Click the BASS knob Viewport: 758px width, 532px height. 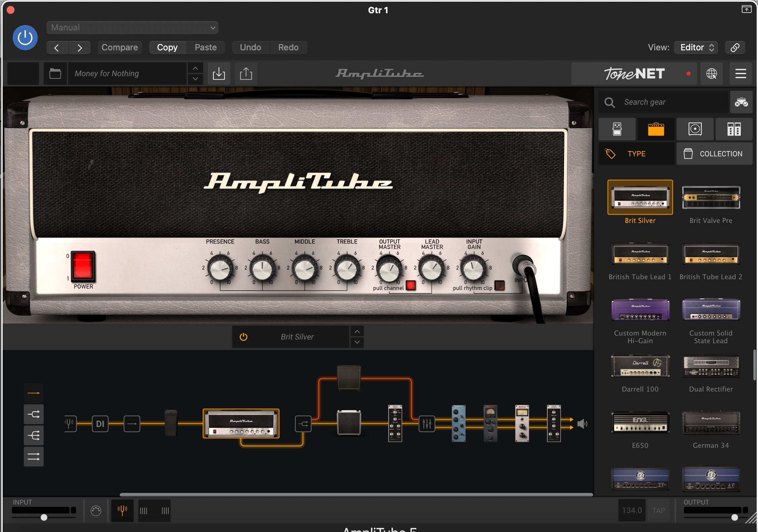(262, 268)
